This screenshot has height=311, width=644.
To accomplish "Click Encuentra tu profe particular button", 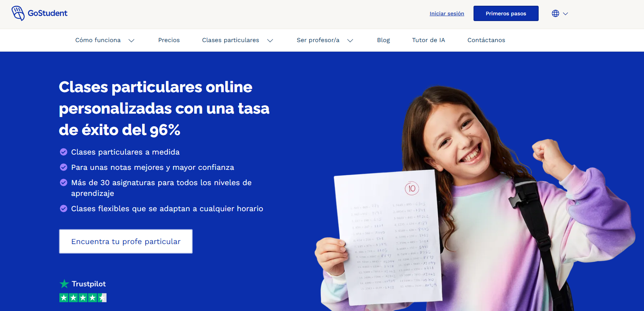I will [126, 241].
